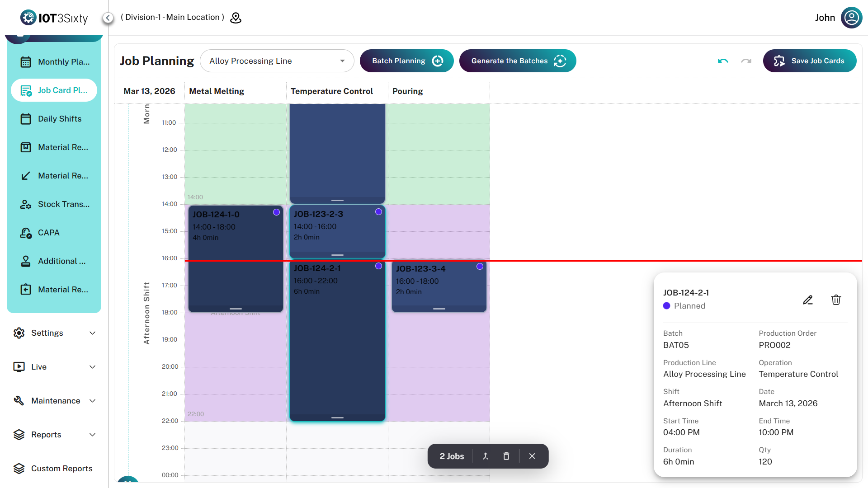Edit JOB-124-2-1 with pencil icon
The image size is (868, 488).
tap(808, 300)
